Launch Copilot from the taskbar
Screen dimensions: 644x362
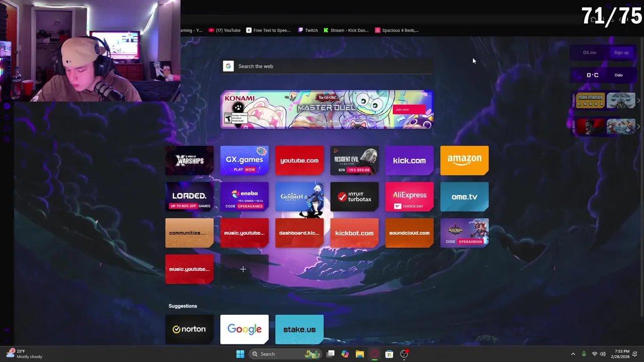[345, 354]
